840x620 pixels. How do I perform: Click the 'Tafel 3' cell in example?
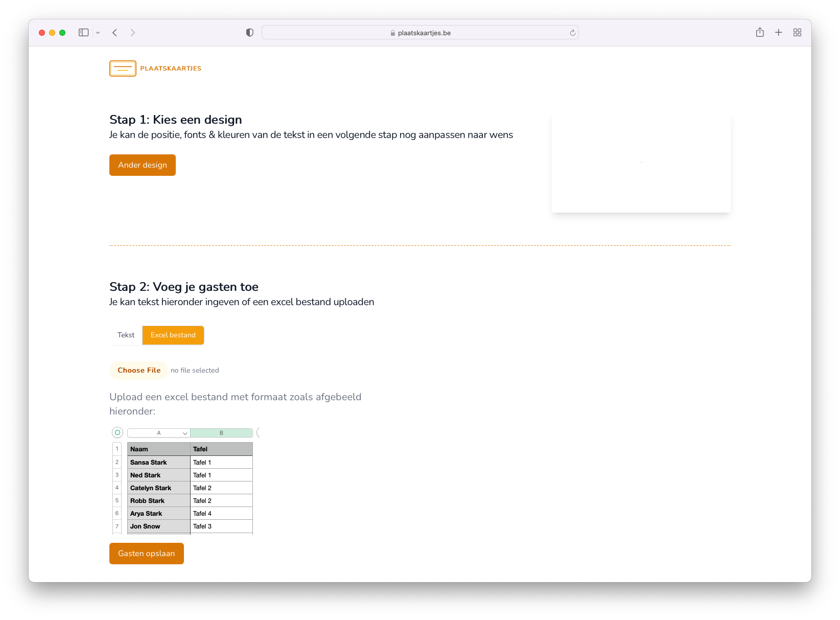221,526
